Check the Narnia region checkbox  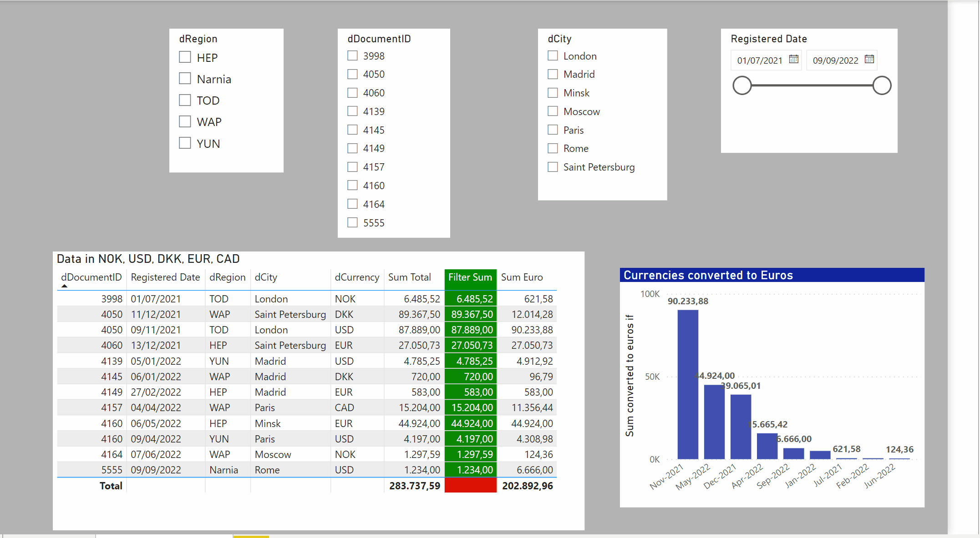185,79
